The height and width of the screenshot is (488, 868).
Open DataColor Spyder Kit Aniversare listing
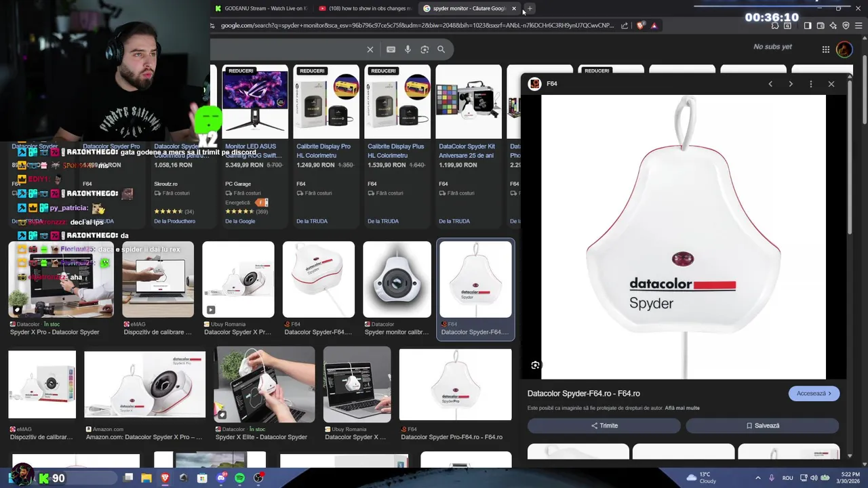[469, 146]
